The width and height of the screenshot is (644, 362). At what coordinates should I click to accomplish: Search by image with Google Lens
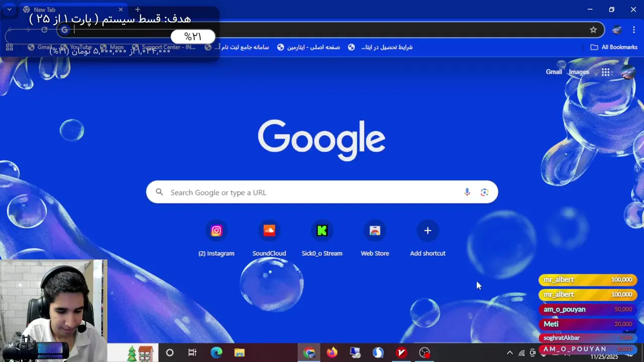485,192
